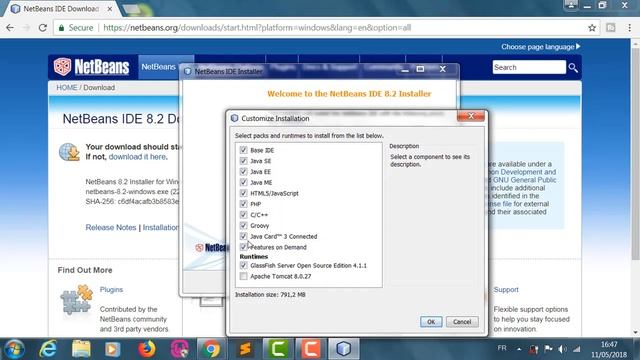Click the FR language indicator
The height and width of the screenshot is (360, 640).
(502, 348)
